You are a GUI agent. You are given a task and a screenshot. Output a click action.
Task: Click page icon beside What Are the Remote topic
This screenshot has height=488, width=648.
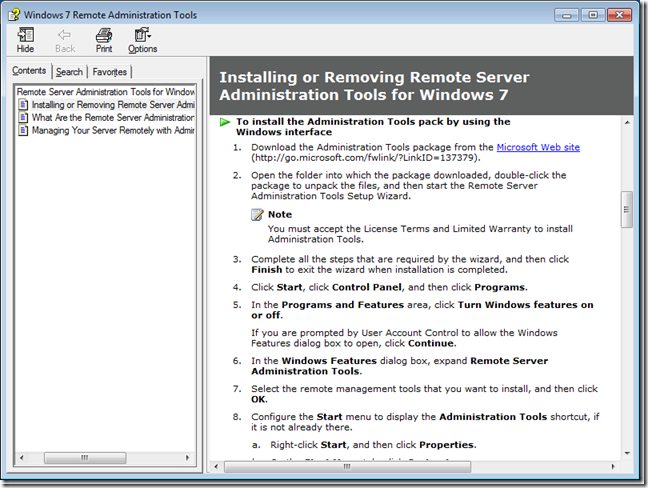click(23, 117)
